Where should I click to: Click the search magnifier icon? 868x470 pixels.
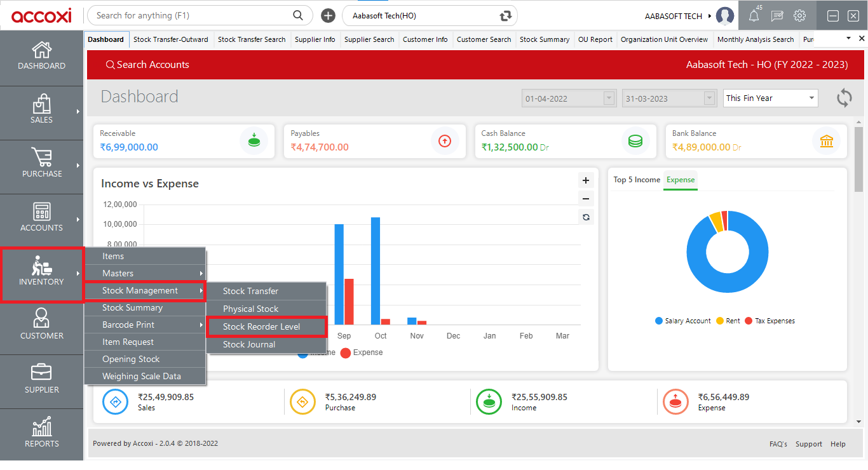[x=298, y=15]
